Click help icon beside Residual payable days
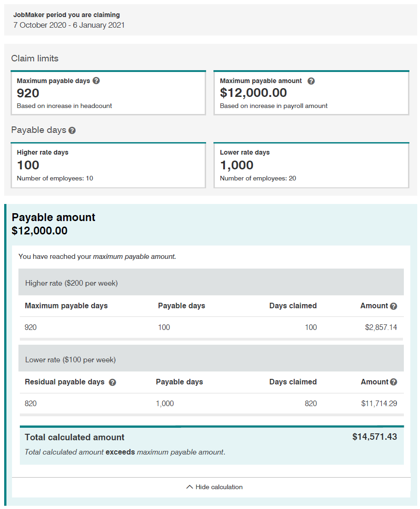The width and height of the screenshot is (420, 509). coord(112,383)
